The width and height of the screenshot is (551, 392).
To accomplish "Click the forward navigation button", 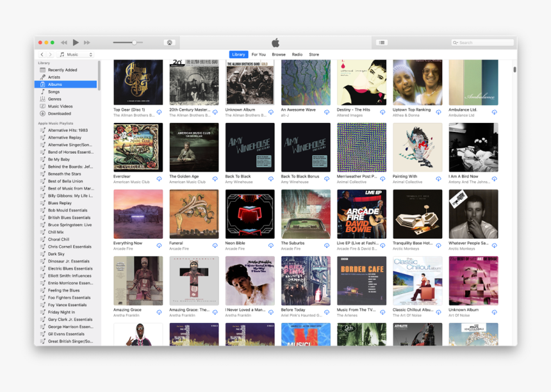I will click(x=49, y=54).
